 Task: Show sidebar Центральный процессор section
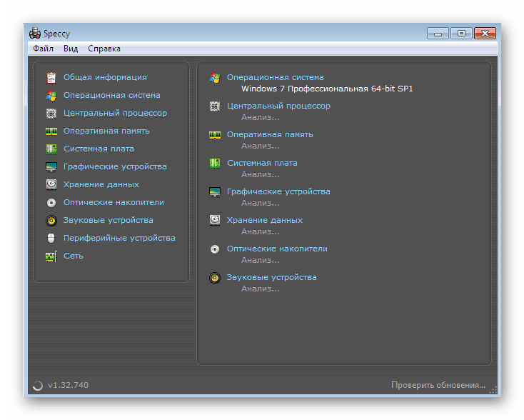[x=115, y=113]
